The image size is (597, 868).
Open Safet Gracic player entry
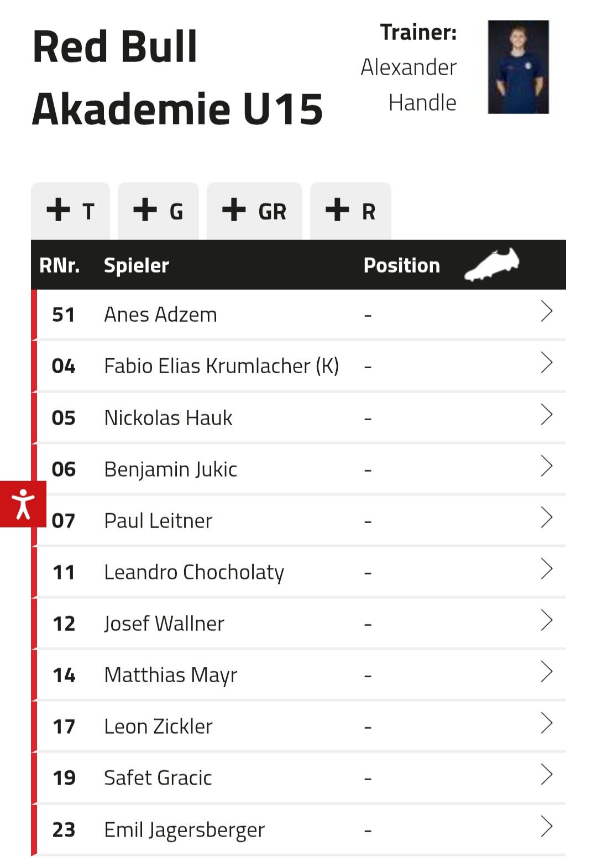pos(158,778)
